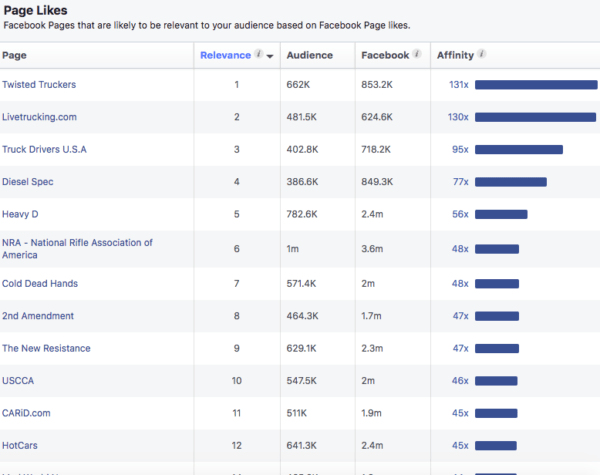The height and width of the screenshot is (475, 600).
Task: Click audience value 641.3K
Action: click(x=302, y=446)
